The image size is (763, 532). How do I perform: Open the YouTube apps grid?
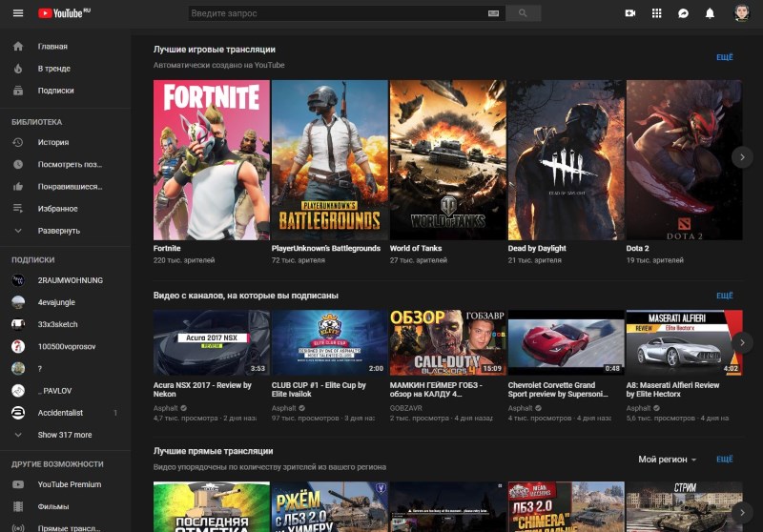click(656, 13)
